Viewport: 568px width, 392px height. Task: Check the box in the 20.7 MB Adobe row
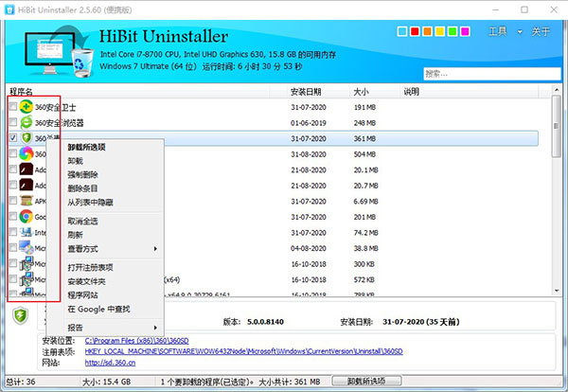[x=13, y=185]
